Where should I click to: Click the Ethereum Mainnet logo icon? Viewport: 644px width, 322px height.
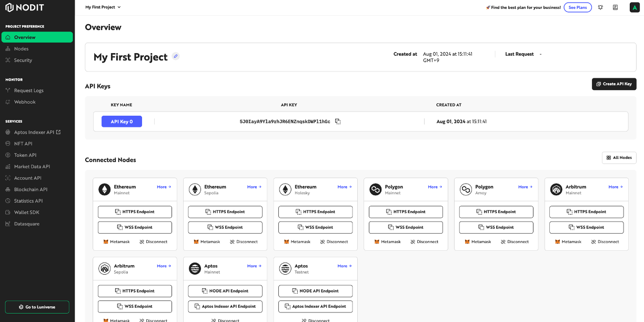105,189
